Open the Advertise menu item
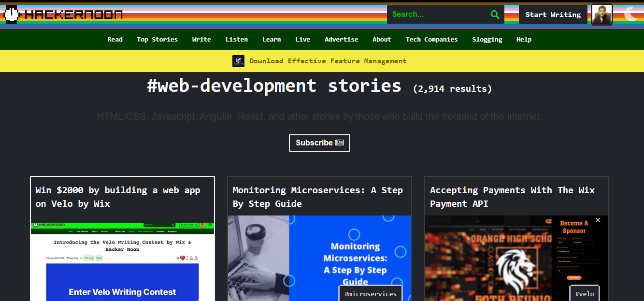Viewport: 644px width, 301px height. coord(342,40)
